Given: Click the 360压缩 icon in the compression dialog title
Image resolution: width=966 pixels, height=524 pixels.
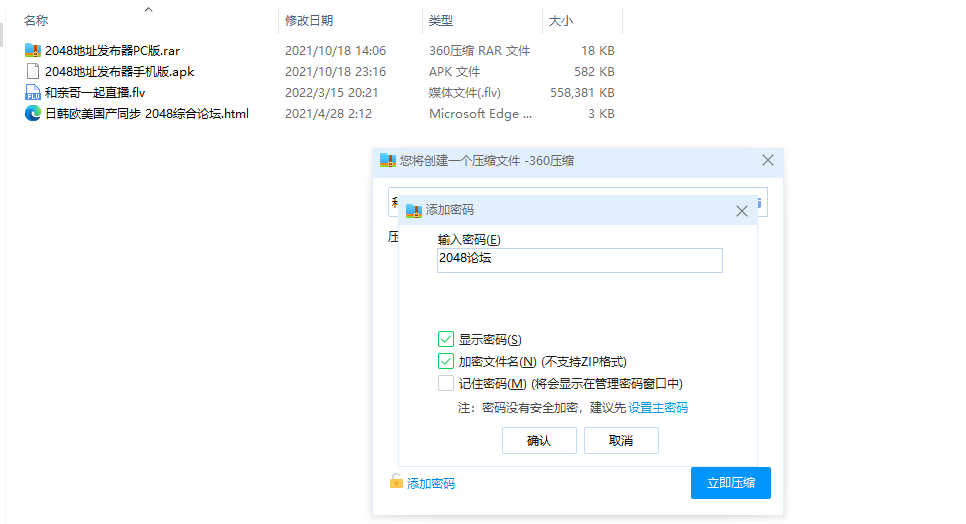Looking at the screenshot, I should pyautogui.click(x=388, y=160).
